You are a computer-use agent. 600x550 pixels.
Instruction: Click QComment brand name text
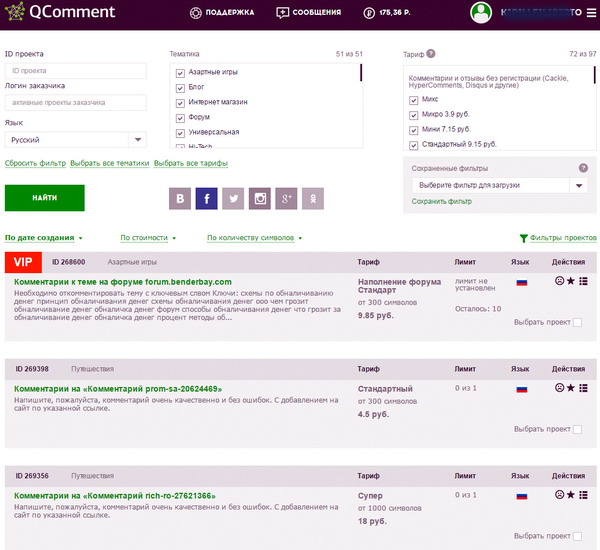[72, 11]
